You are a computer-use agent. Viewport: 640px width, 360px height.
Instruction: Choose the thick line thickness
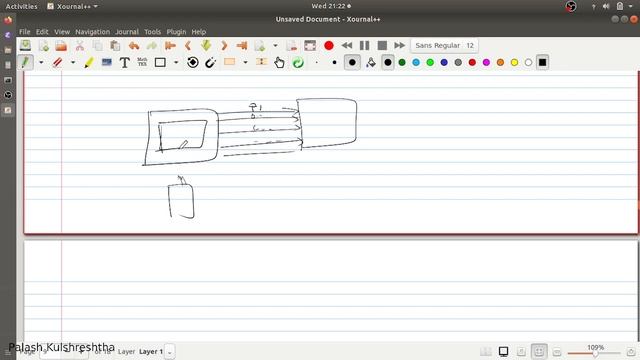click(x=352, y=62)
